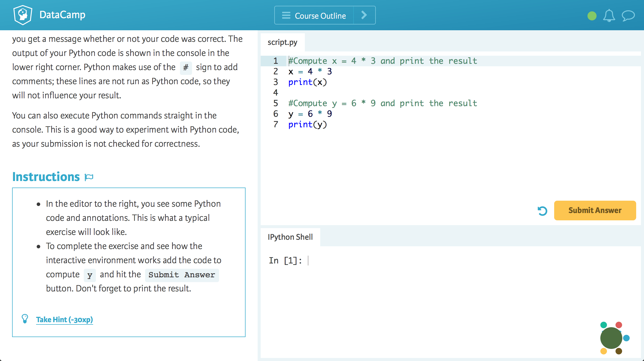Viewport: 644px width, 361px height.
Task: Click the DataCamp shield logo icon
Action: (x=23, y=15)
